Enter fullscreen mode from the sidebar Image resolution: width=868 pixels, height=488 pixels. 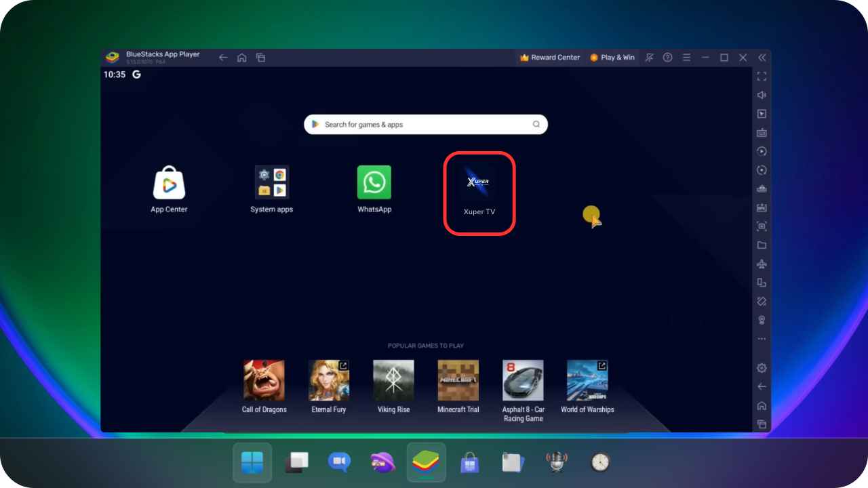coord(761,76)
